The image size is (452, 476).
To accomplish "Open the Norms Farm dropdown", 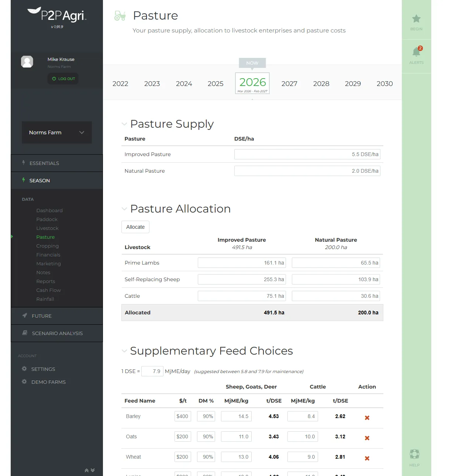I will pos(56,132).
